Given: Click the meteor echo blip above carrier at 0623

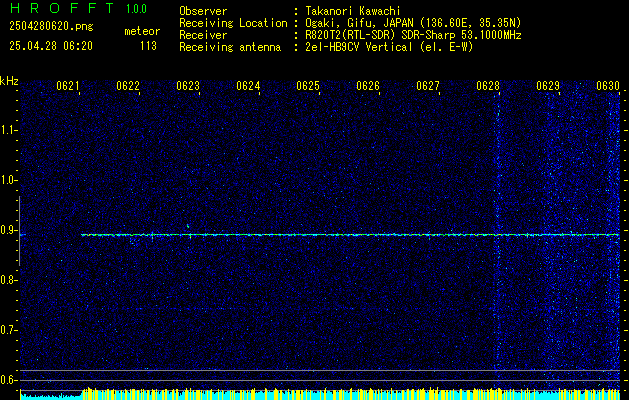Looking at the screenshot, I should pyautogui.click(x=188, y=226).
